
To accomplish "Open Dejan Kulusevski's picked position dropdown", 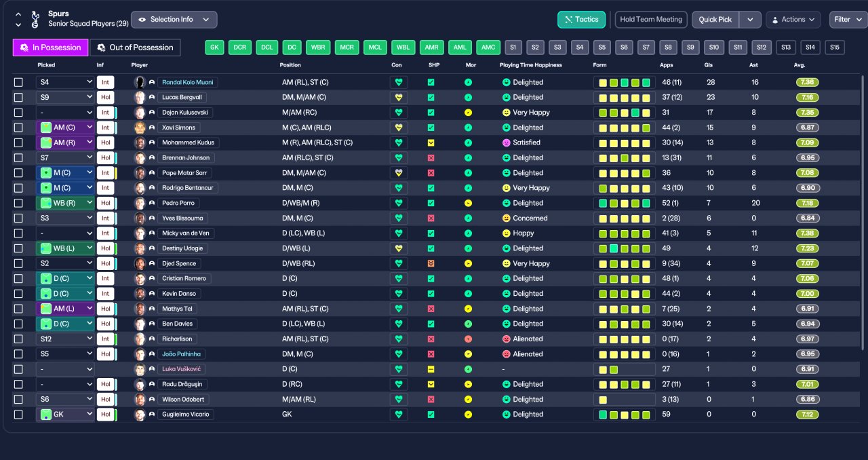I will (65, 113).
